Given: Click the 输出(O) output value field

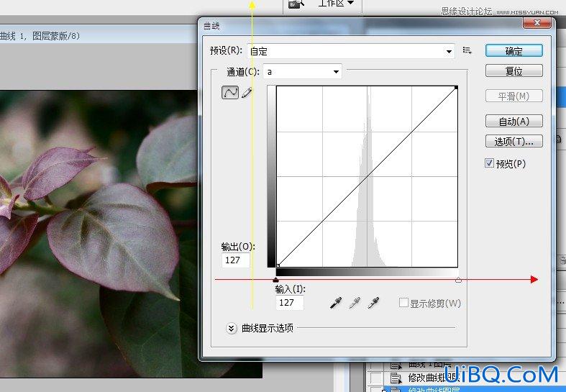Looking at the screenshot, I should pos(235,260).
